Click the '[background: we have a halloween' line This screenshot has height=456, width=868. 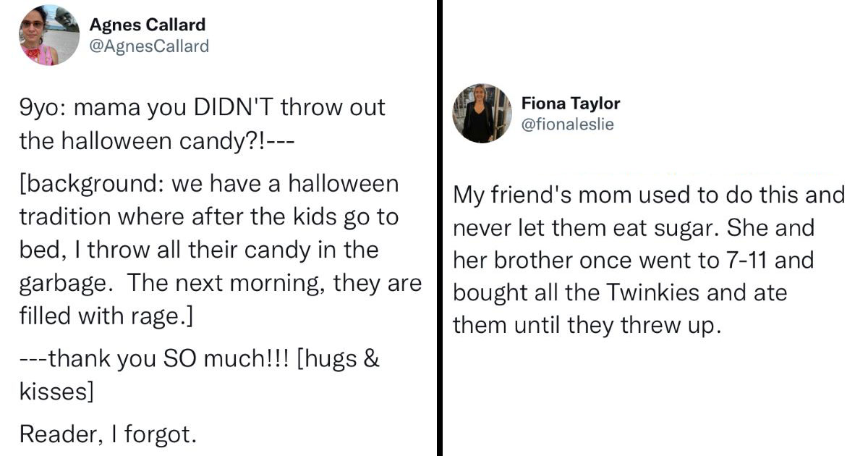209,183
